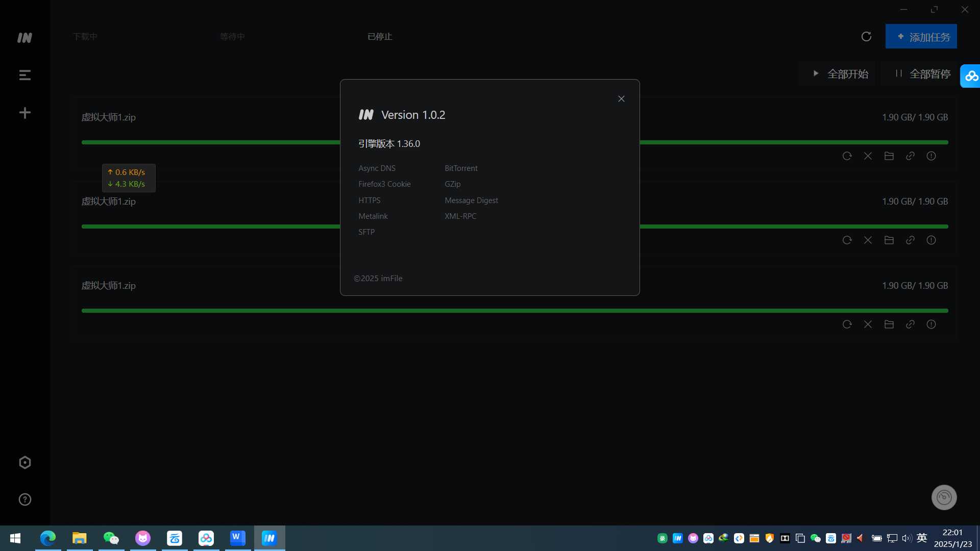980x551 pixels.
Task: Switch to the 下载中 tab
Action: (85, 37)
